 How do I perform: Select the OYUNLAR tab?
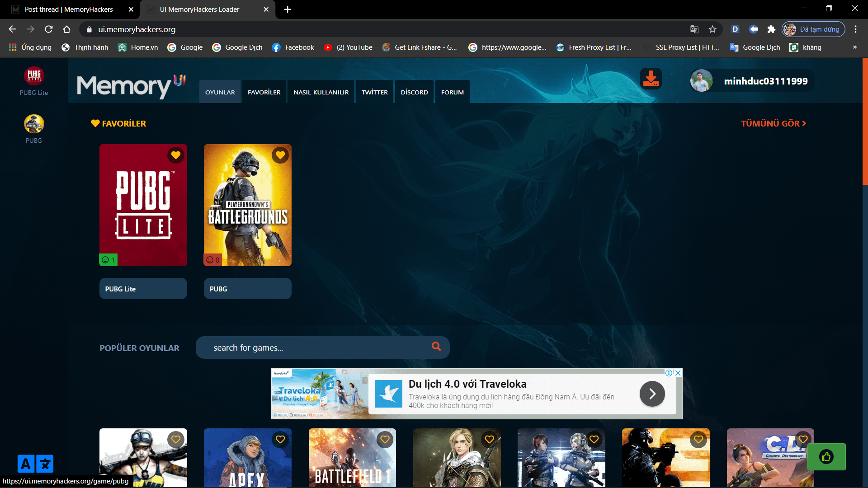[x=220, y=92]
